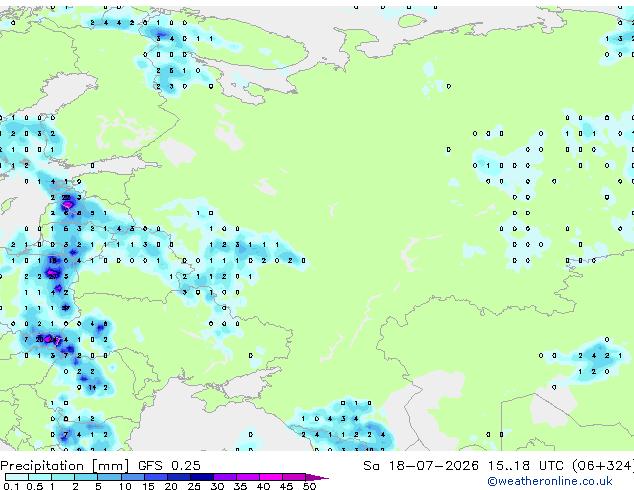Select the Sa 18-07-2026 15..18 UTC date text
Image resolution: width=634 pixels, height=490 pixels.
463,466
